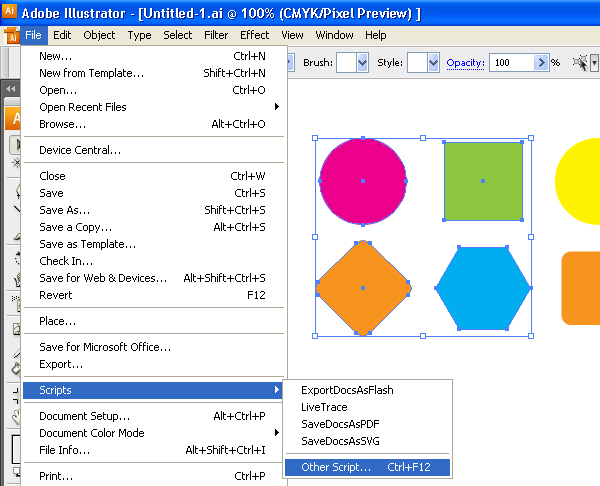Open the File menu
Screen dimensions: 600x486
33,35
